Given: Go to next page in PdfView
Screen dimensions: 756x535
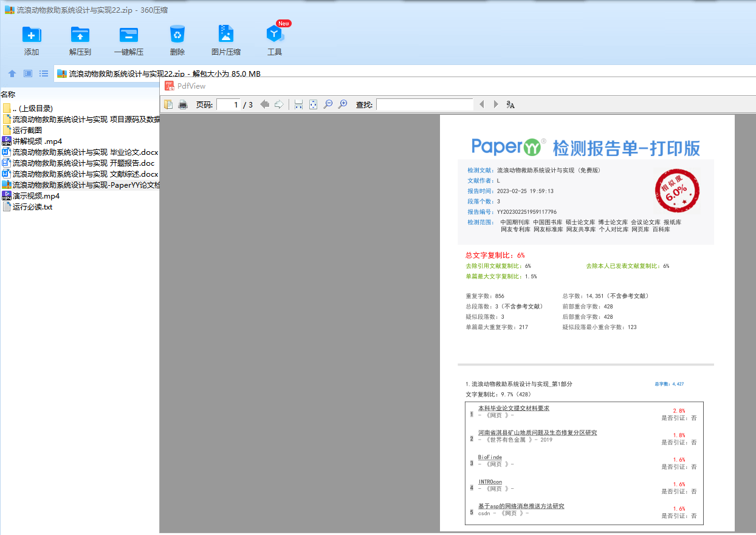Looking at the screenshot, I should point(279,104).
